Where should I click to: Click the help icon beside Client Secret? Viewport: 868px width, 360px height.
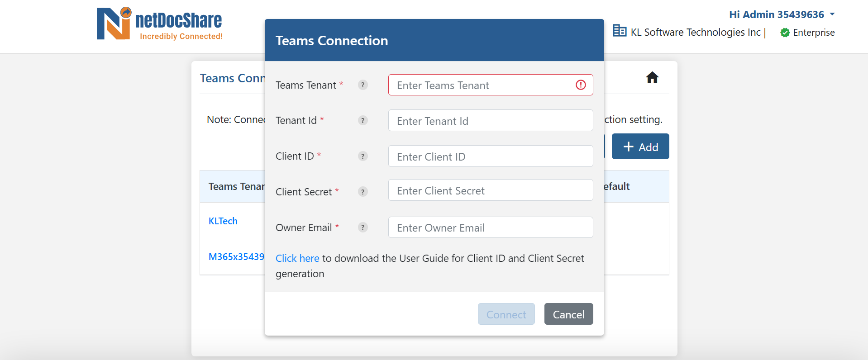362,192
